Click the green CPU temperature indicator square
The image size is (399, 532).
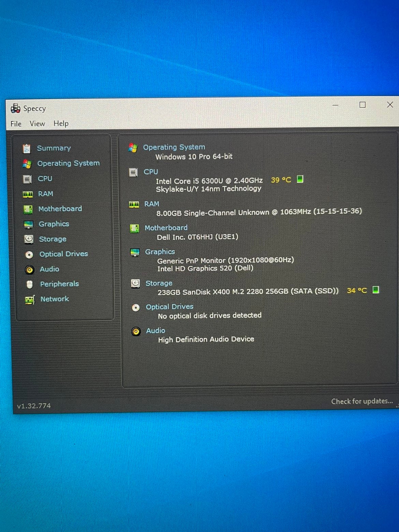tap(300, 179)
